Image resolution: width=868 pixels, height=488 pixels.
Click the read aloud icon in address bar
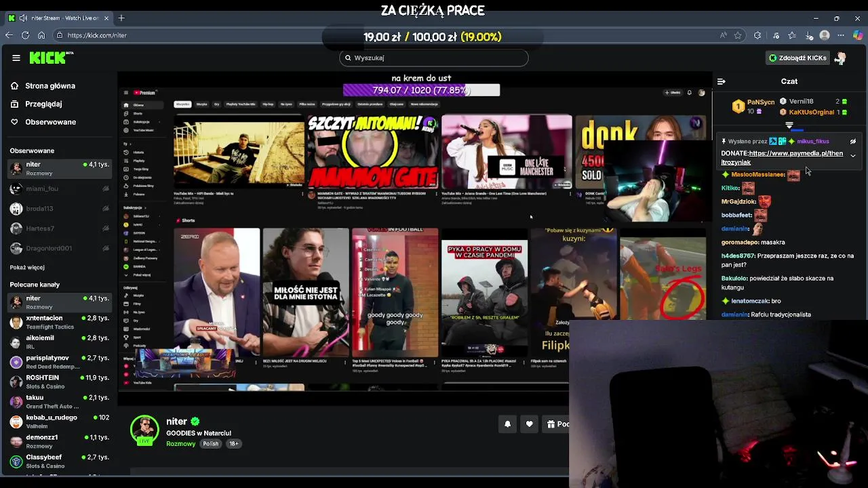point(724,35)
